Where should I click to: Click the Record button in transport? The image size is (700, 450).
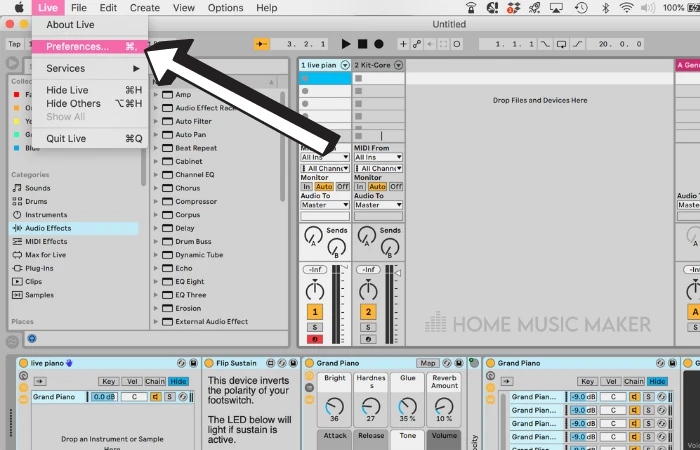pyautogui.click(x=379, y=44)
